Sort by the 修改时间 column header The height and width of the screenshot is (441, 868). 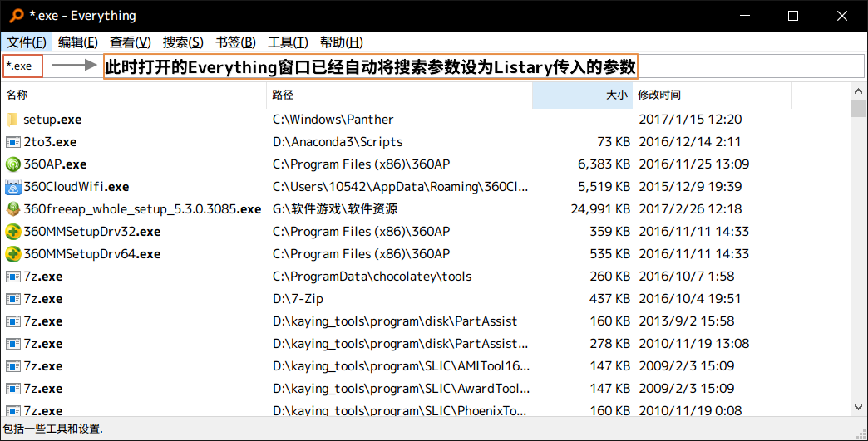click(x=712, y=95)
